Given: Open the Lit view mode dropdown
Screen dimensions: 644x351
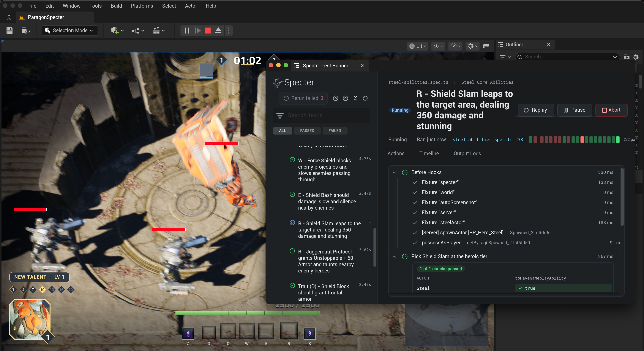Looking at the screenshot, I should pyautogui.click(x=417, y=46).
